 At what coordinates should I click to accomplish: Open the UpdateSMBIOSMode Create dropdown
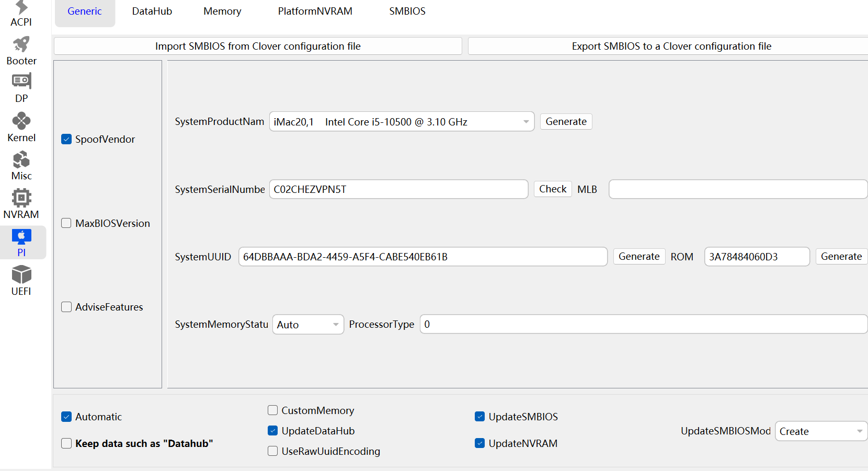tap(821, 431)
